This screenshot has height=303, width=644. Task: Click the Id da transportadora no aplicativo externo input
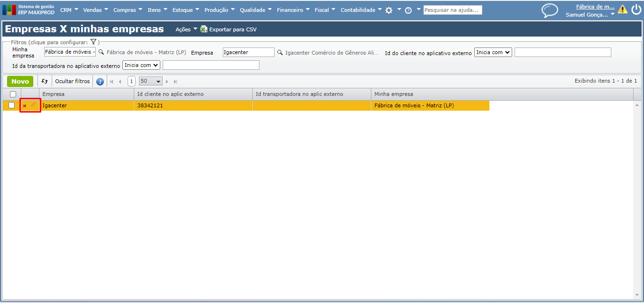click(211, 65)
